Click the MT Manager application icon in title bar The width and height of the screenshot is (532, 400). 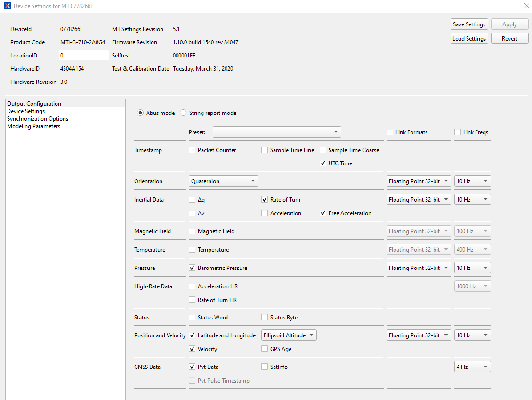coord(7,6)
